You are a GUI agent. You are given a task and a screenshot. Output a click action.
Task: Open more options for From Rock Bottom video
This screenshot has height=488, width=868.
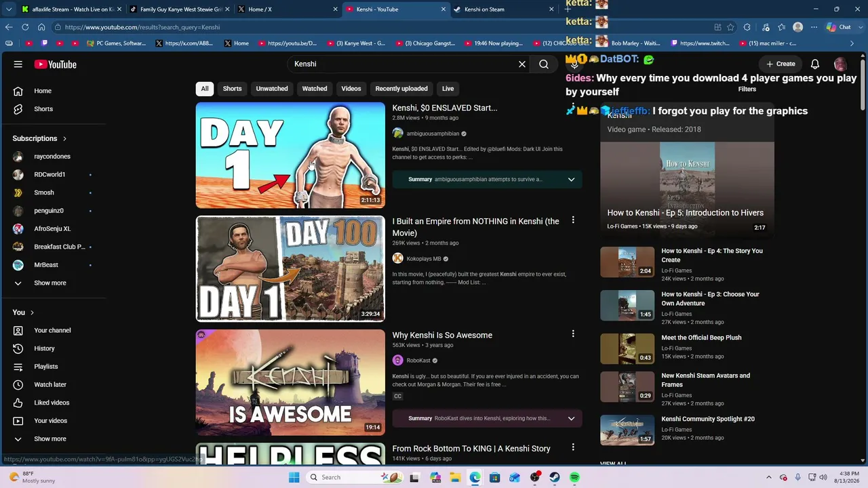pos(573,447)
